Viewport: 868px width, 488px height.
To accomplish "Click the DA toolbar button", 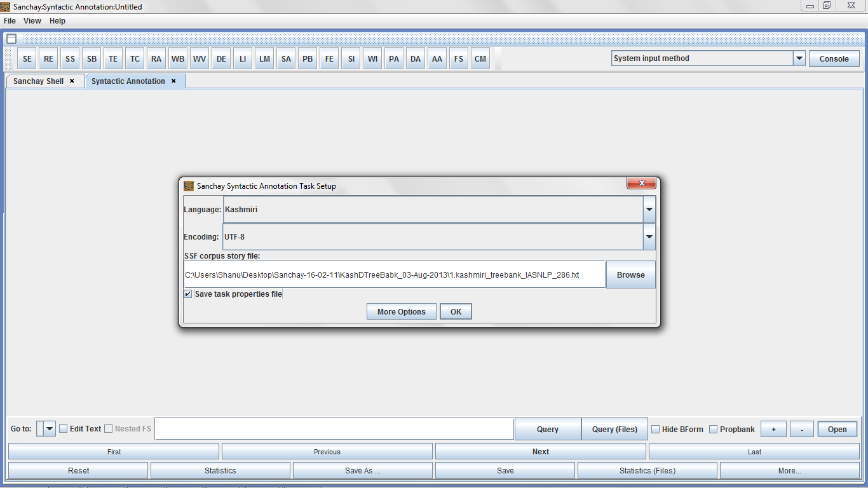I will pyautogui.click(x=416, y=59).
